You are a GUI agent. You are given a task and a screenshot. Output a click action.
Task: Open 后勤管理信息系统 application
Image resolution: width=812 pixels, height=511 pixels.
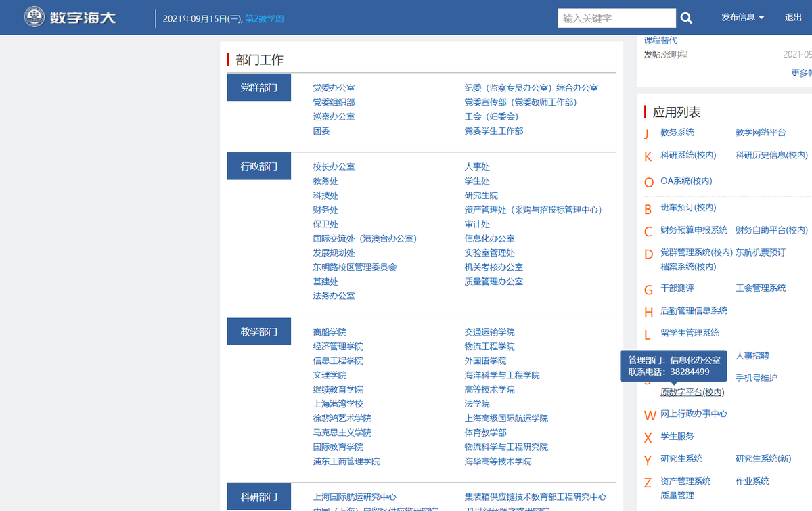694,311
